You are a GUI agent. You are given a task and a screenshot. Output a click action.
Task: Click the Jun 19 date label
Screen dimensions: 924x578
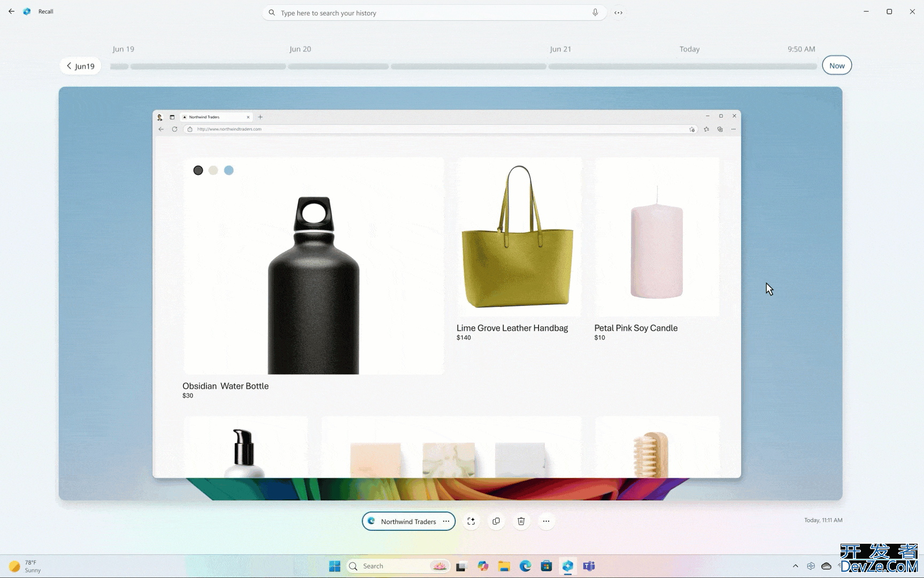[123, 49]
